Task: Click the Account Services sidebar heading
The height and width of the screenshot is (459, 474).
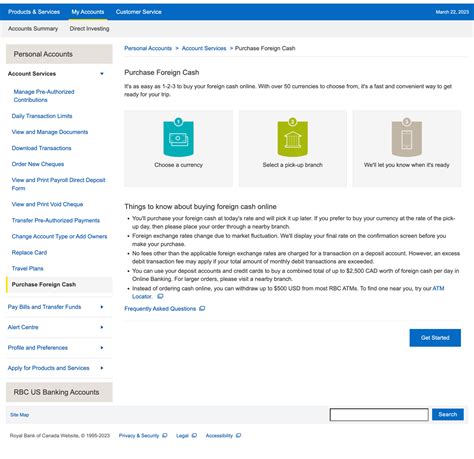Action: tap(32, 74)
